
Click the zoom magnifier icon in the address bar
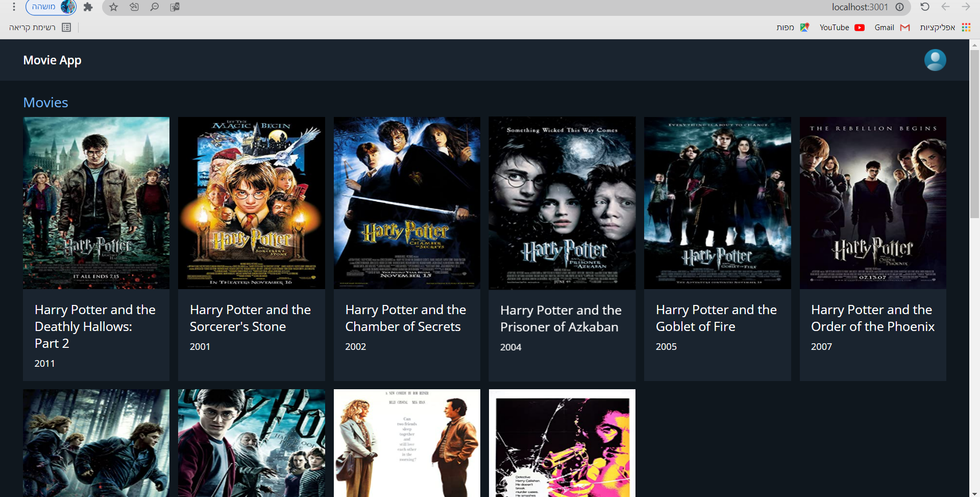(154, 7)
